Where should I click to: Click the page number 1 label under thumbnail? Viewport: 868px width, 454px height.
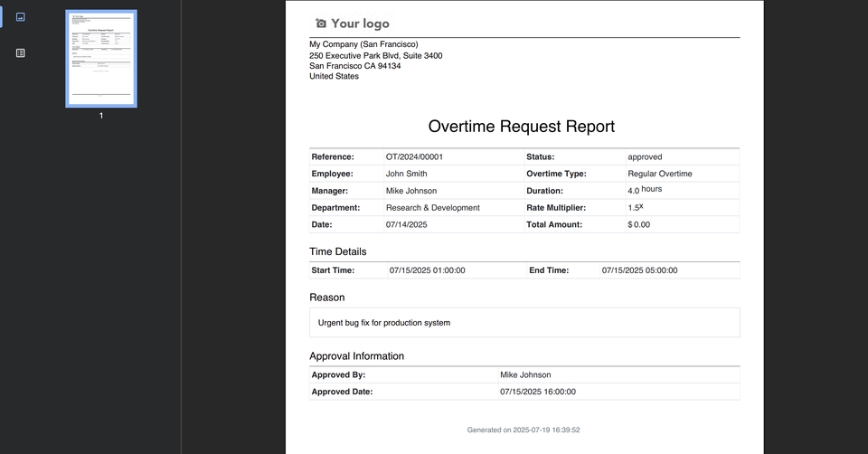[101, 116]
